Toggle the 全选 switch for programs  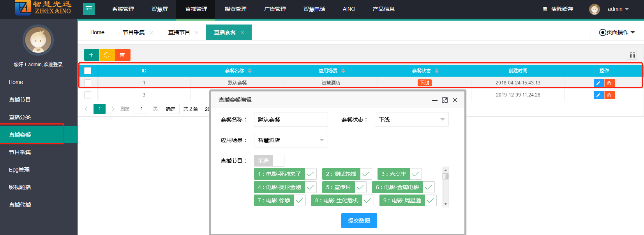tap(269, 161)
